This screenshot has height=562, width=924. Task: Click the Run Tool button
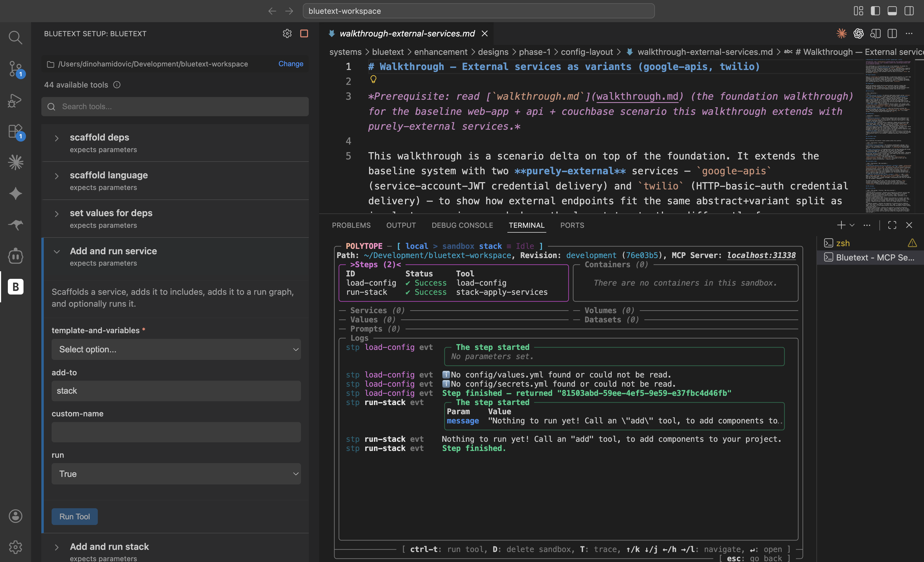(75, 517)
